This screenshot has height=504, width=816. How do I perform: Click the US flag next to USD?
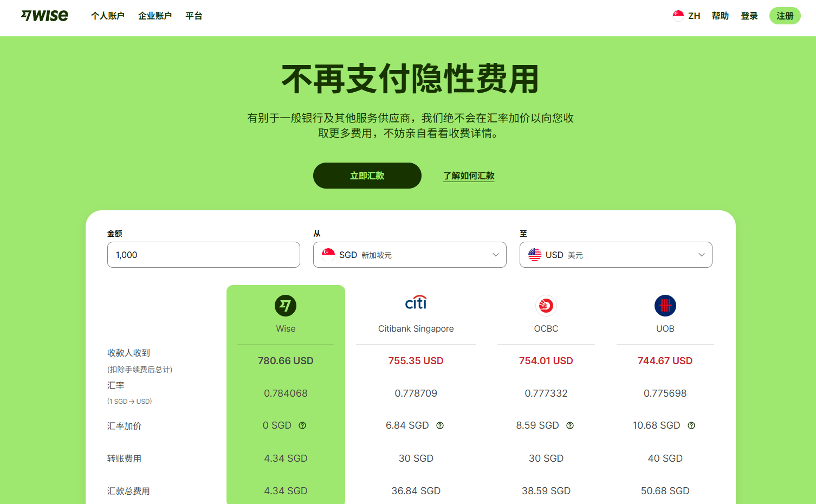(535, 254)
